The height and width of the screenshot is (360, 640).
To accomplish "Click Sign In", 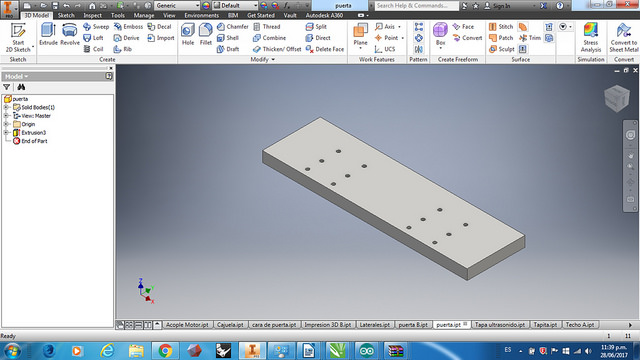I will coord(497,6).
